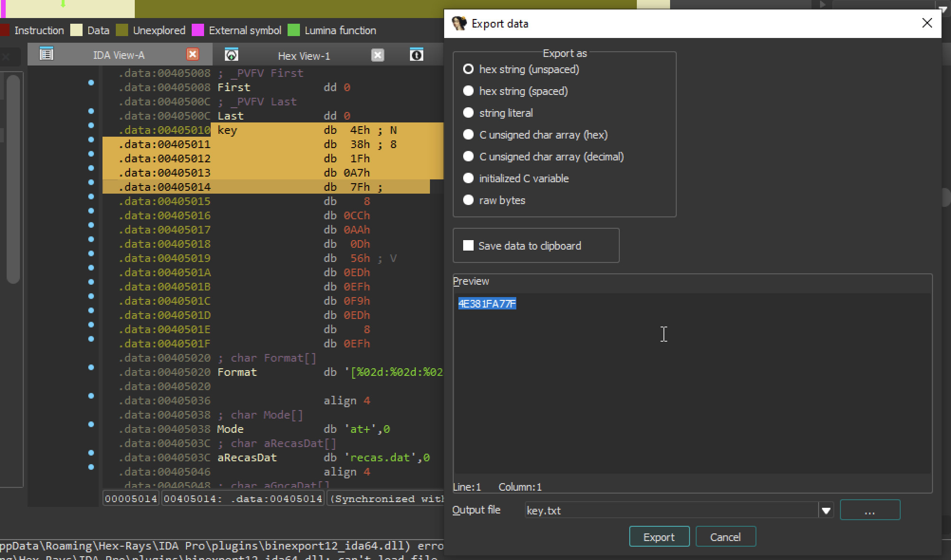Click the aRecasDat label
The width and height of the screenshot is (951, 560).
coord(247,457)
